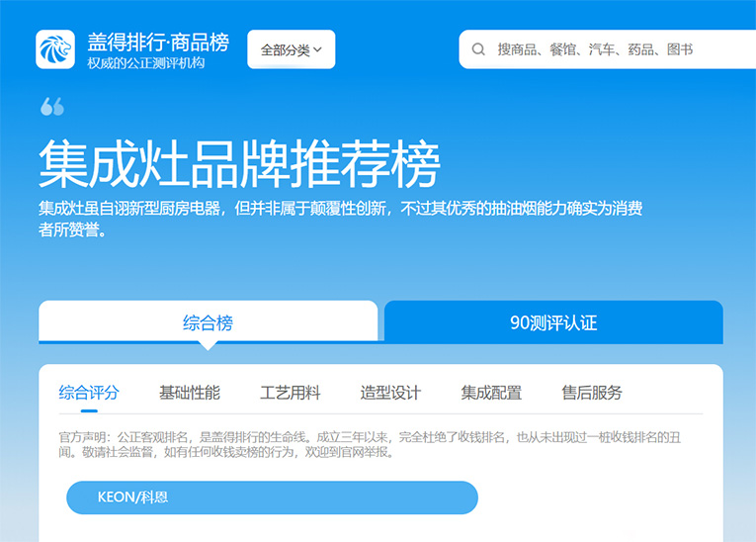Viewport: 756px width, 542px height.
Task: Click the quotation mark icon above the heading
Action: tap(52, 107)
